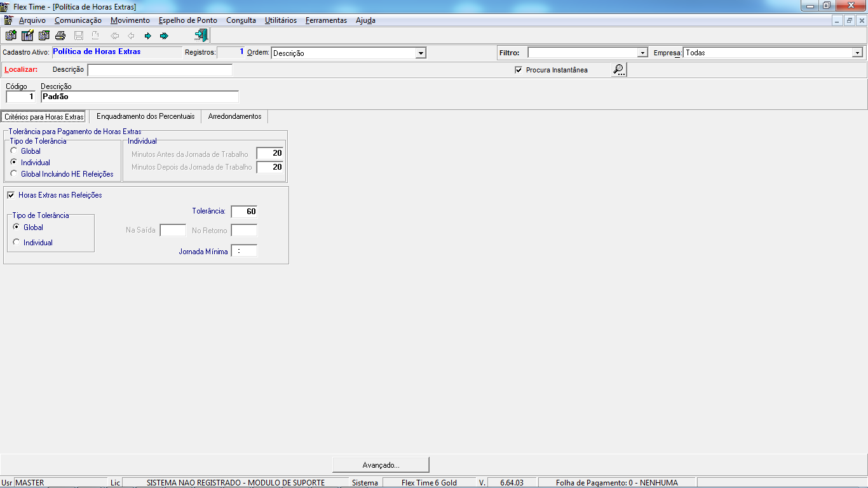The image size is (868, 488).
Task: Open the Filtro dropdown
Action: click(x=642, y=53)
